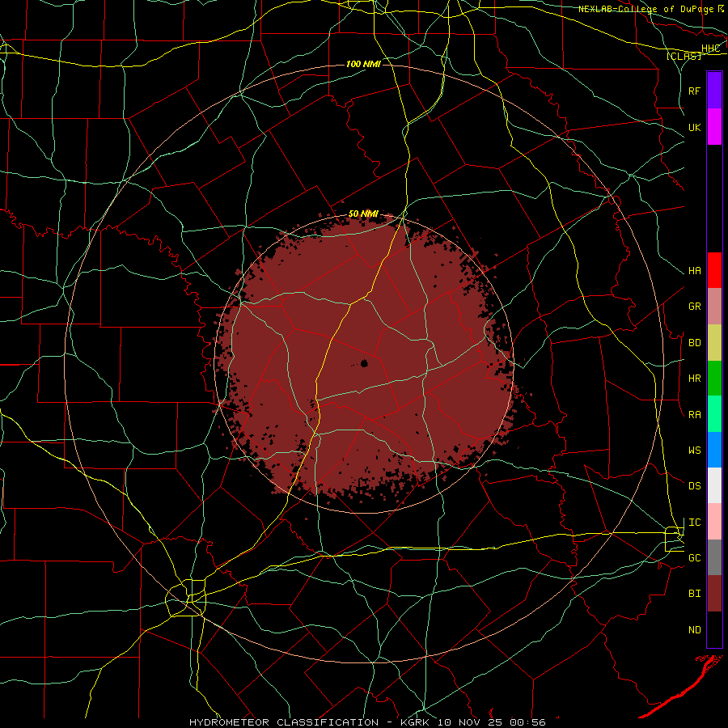Click the HR legend label
The height and width of the screenshot is (728, 728).
(695, 379)
